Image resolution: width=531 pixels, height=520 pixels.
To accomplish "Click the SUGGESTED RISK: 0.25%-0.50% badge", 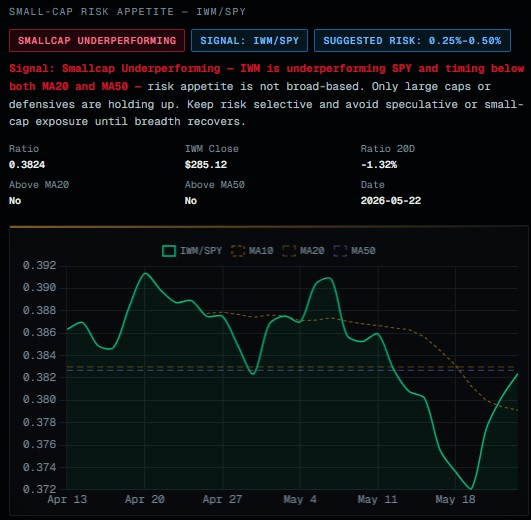I will [x=412, y=41].
